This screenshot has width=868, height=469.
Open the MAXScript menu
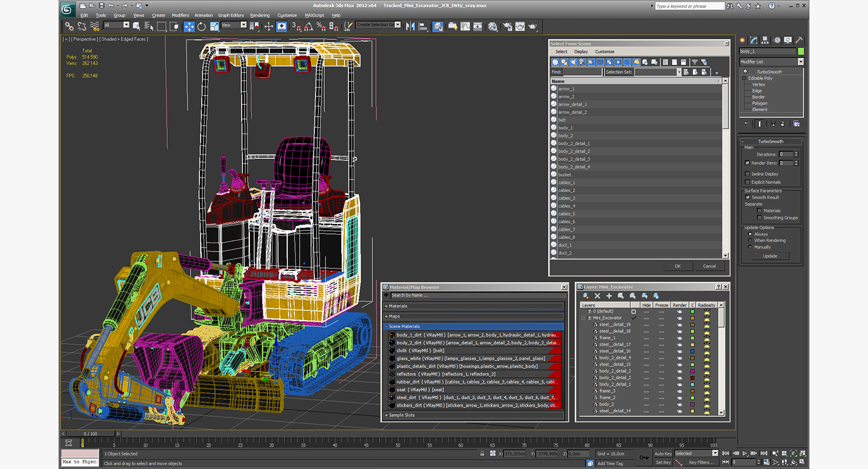314,15
